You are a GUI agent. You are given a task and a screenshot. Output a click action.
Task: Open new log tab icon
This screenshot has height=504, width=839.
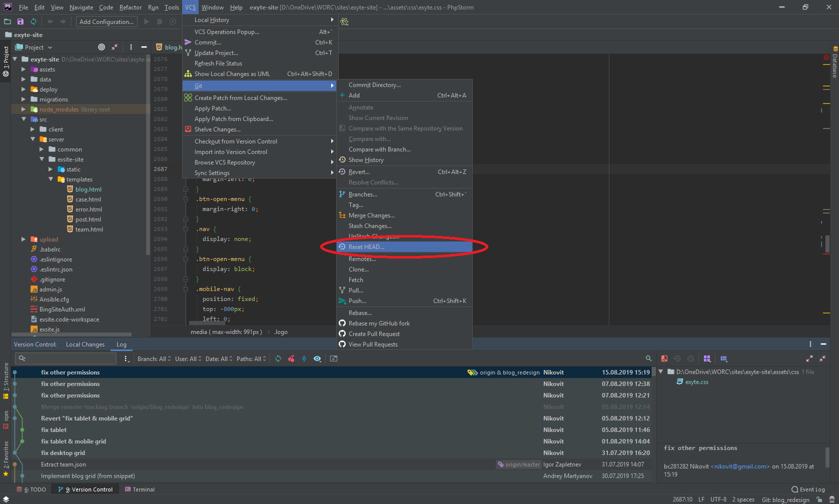334,358
